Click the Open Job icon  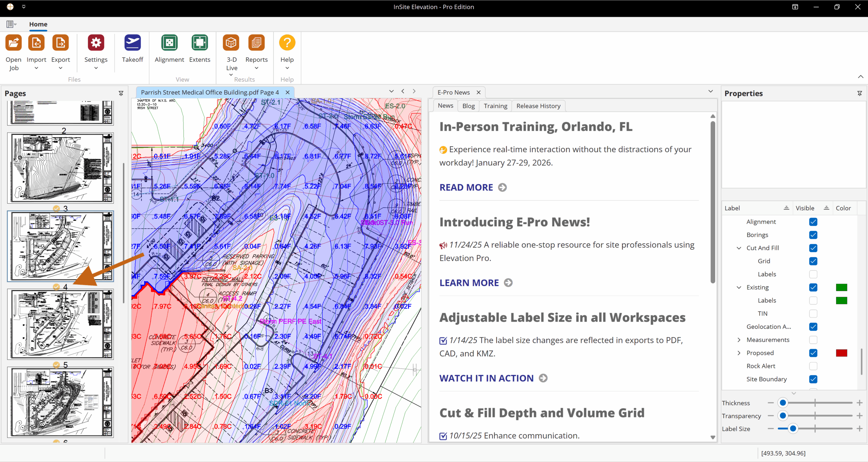[14, 43]
